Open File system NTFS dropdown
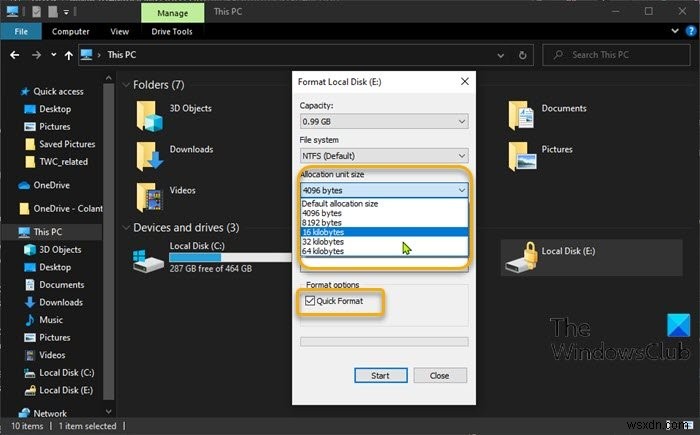Screen dimensions: 700x435 (x=384, y=156)
